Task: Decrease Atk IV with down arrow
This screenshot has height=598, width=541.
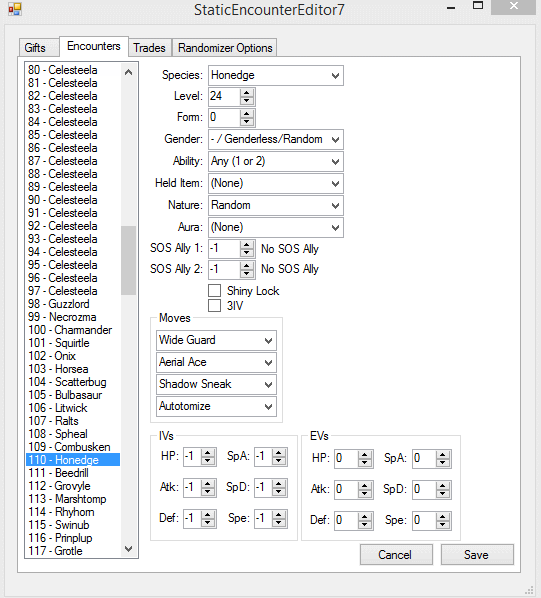Action: coord(208,492)
